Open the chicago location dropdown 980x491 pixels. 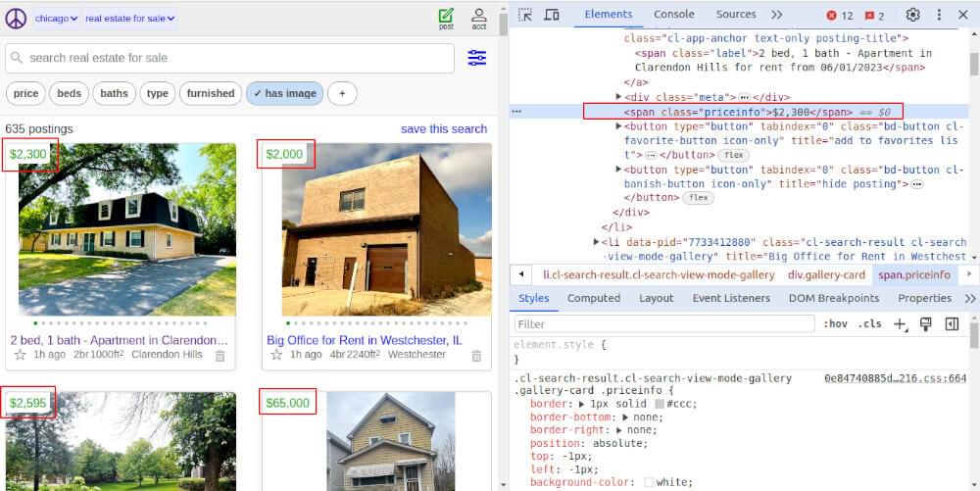57,18
